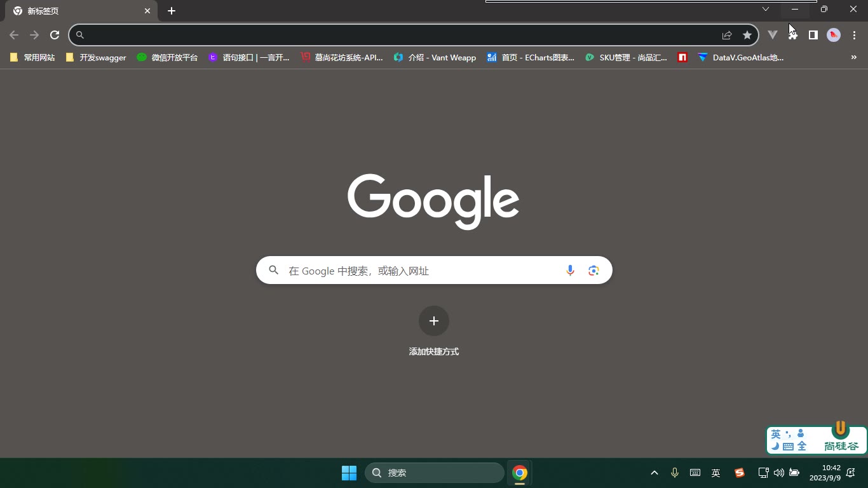Open the DataV.GeoAtlas bookmark
Screen dimensions: 868x488
click(740, 57)
